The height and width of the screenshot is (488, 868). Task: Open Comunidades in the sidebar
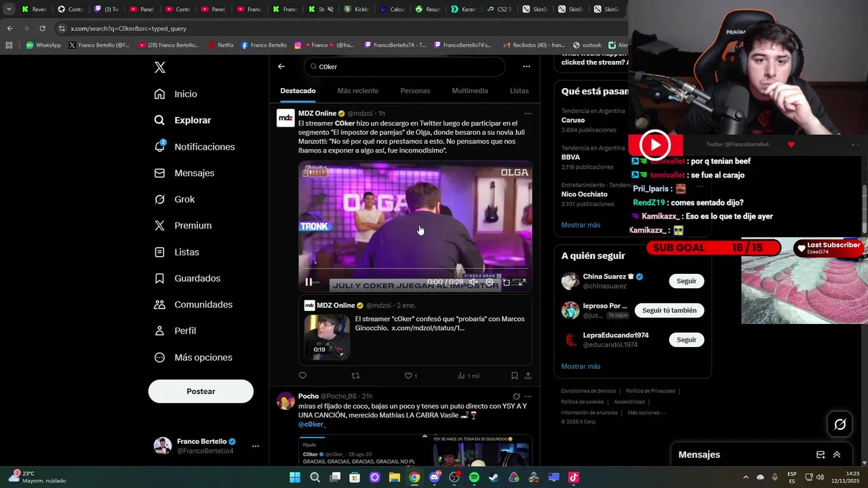[x=193, y=305]
